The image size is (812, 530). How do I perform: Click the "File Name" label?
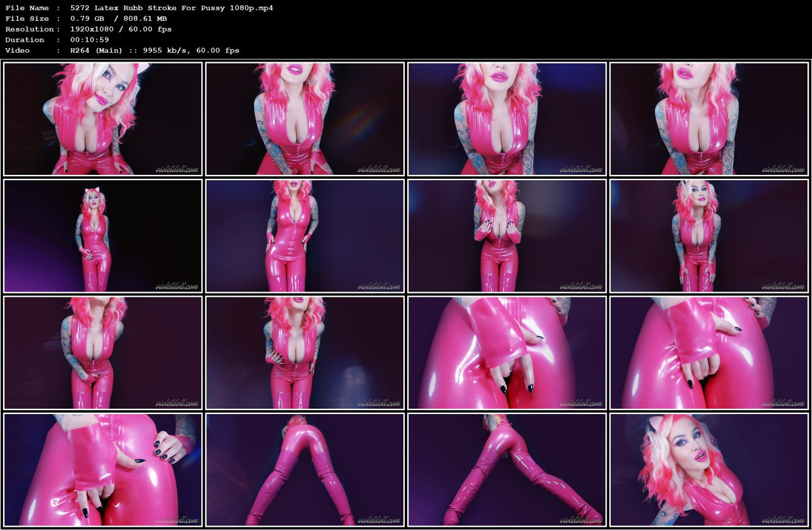(x=27, y=8)
